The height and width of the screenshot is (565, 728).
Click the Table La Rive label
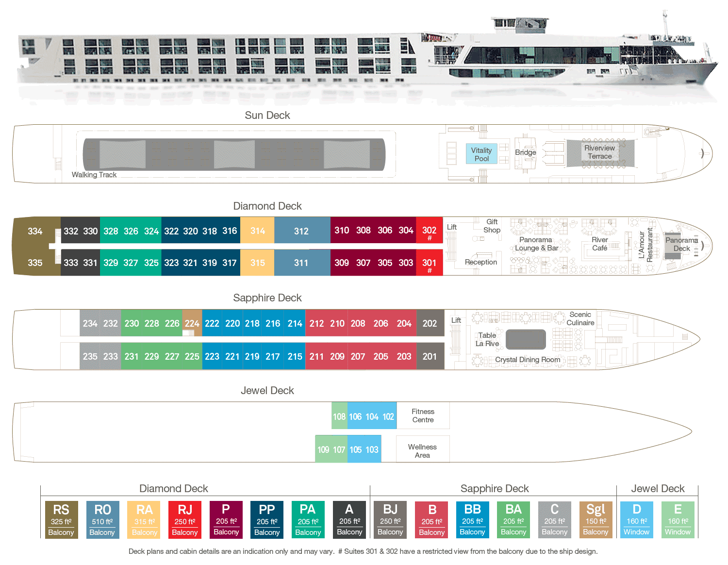click(487, 339)
